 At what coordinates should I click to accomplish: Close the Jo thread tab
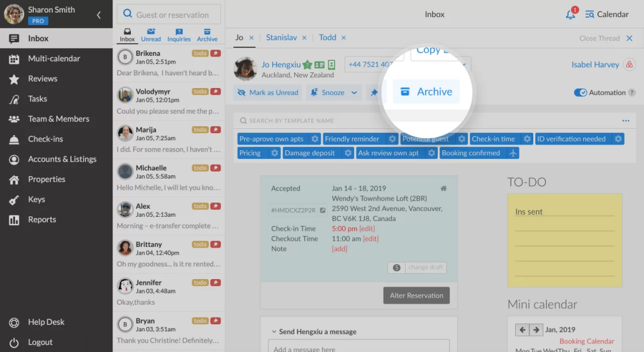(252, 38)
